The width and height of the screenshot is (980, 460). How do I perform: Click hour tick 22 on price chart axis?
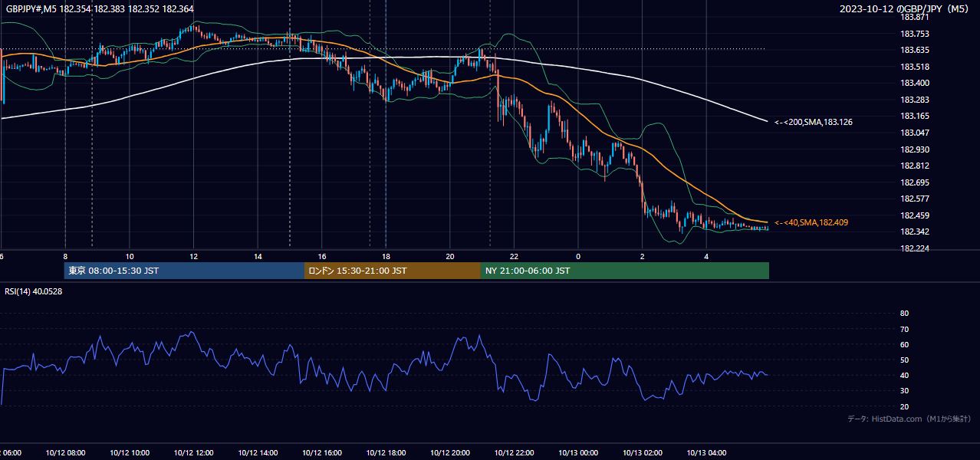(514, 256)
